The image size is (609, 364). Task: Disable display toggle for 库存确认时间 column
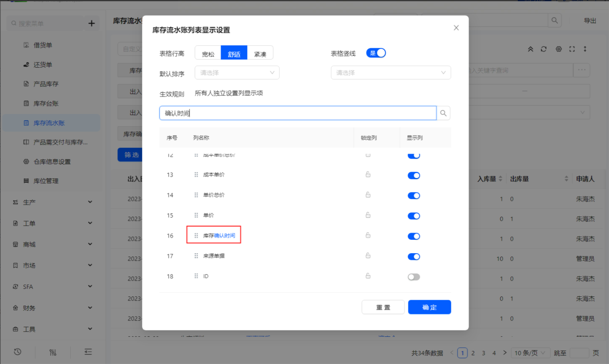(x=414, y=236)
